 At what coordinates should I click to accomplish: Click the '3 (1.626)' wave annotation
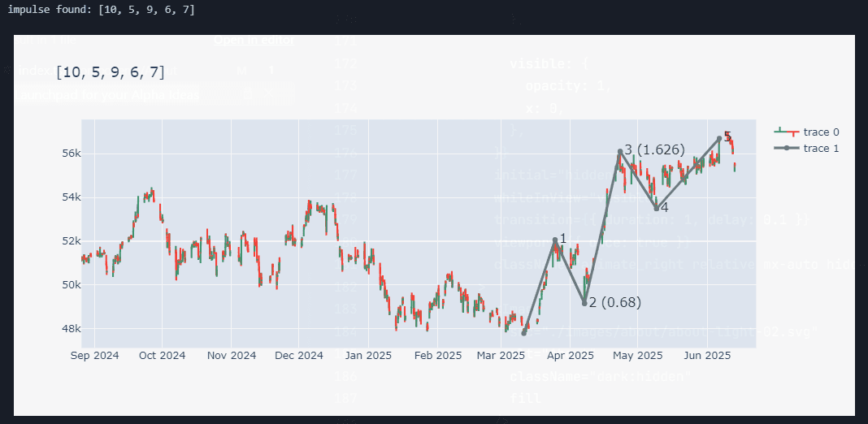click(654, 149)
